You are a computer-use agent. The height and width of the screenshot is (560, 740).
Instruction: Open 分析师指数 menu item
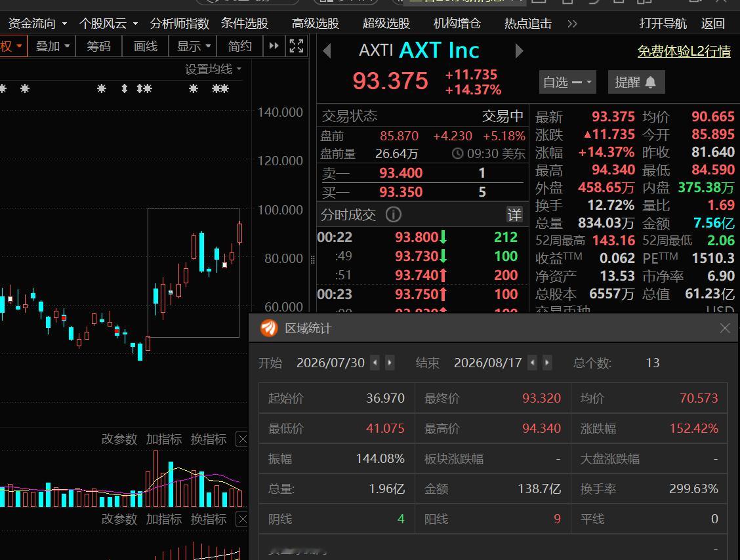pos(179,23)
